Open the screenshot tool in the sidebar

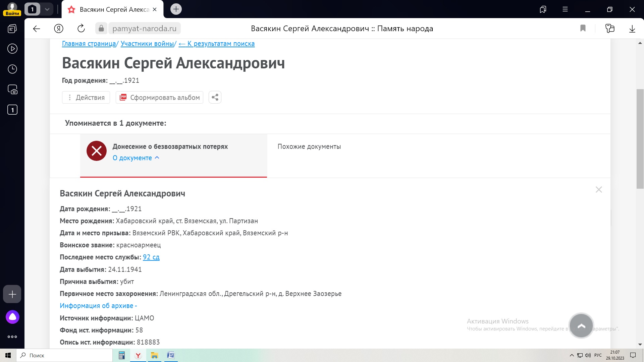coord(12,89)
